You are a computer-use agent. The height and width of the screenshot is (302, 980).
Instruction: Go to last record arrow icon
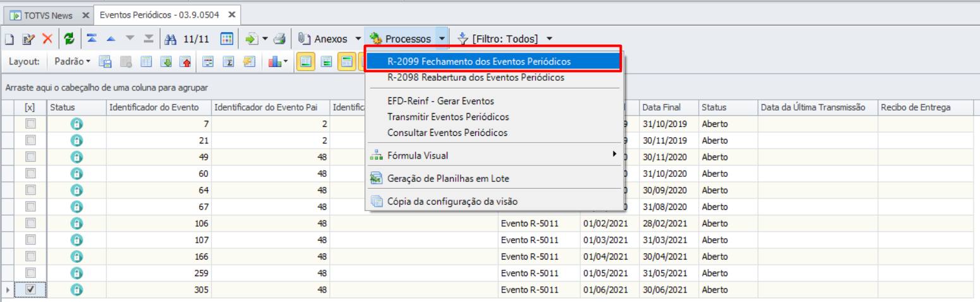coord(148,39)
